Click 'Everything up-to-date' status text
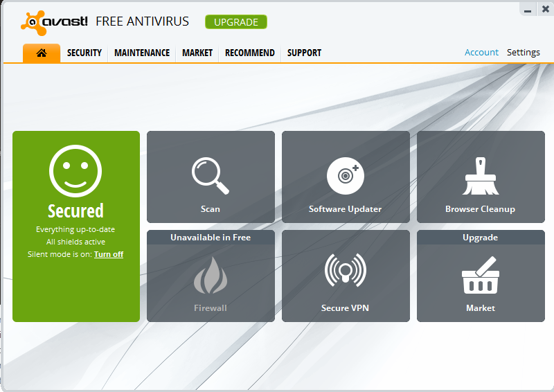Viewport: 554px width, 392px height. pos(75,229)
